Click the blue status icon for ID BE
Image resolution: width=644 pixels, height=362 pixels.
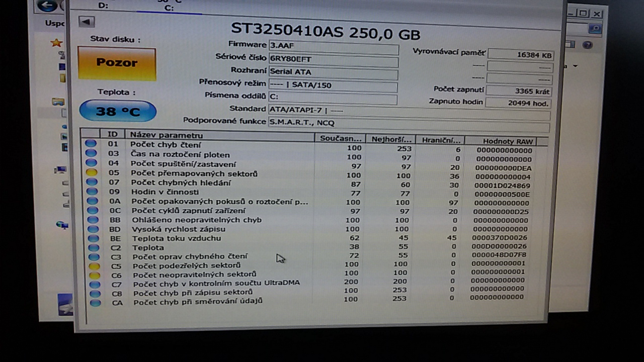coord(93,238)
